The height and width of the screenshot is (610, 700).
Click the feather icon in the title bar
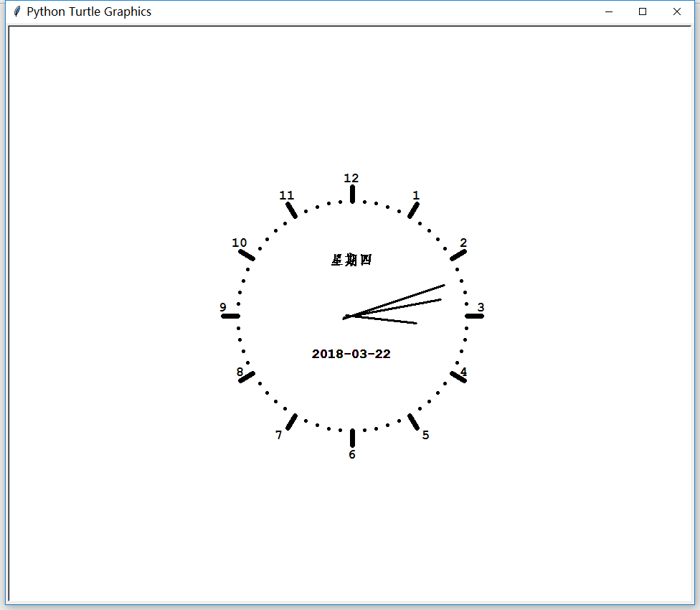(17, 11)
